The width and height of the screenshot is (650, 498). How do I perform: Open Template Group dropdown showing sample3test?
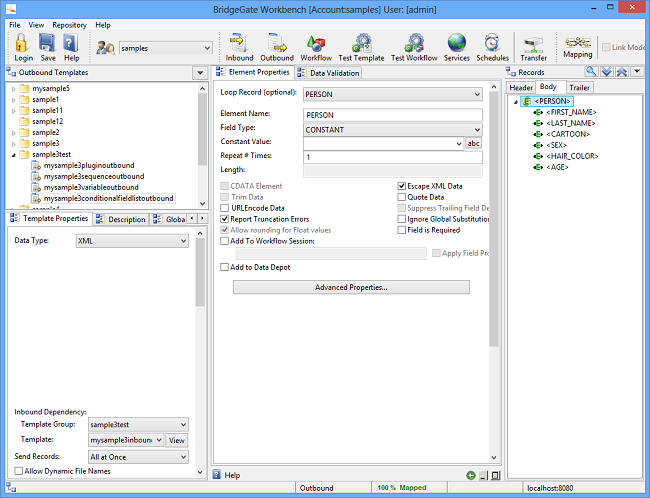pos(138,425)
